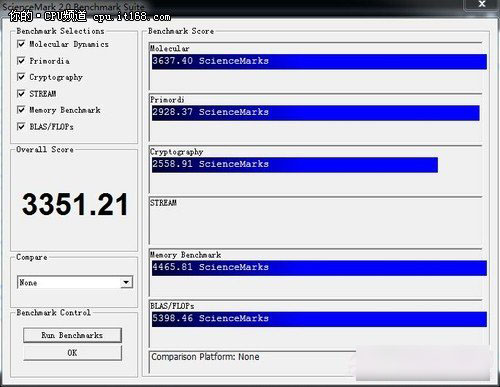Click the Comparison Platform: None text
500x387 pixels.
tap(205, 357)
